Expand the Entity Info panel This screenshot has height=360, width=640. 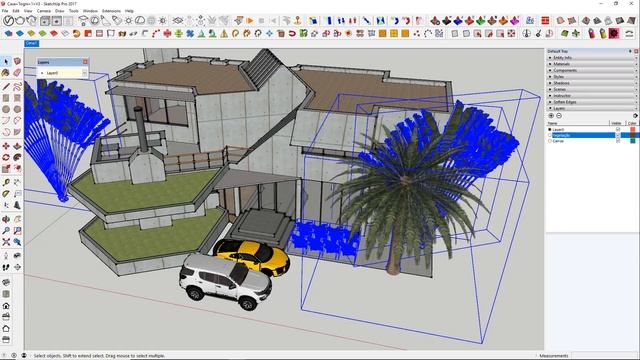(592, 58)
